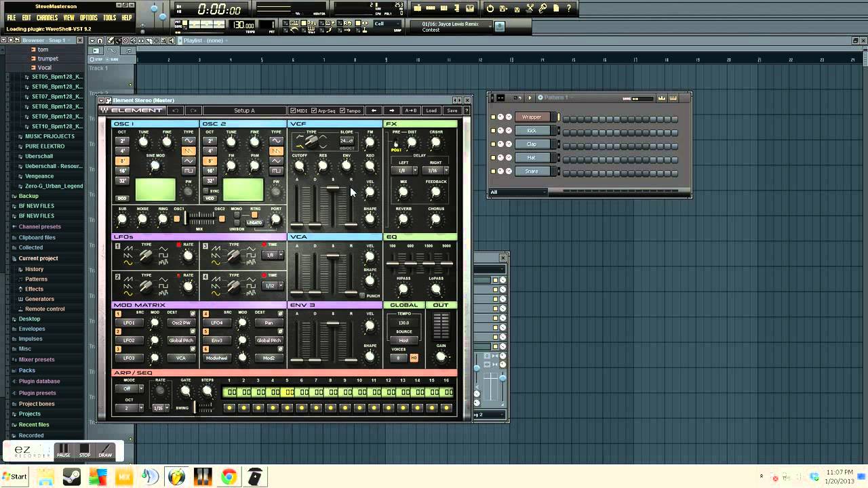This screenshot has height=488, width=868.
Task: Toggle the HD button in the GLOBAL section
Action: click(414, 358)
